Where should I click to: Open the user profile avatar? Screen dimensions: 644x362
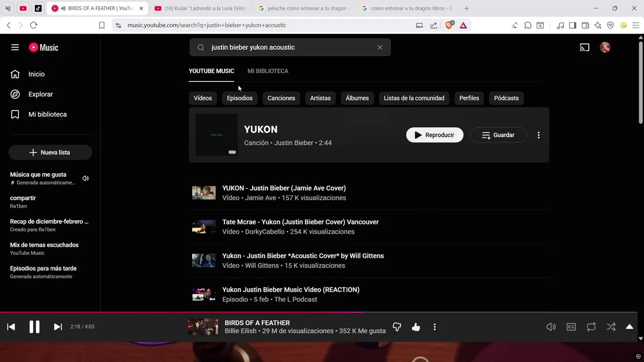tap(605, 47)
